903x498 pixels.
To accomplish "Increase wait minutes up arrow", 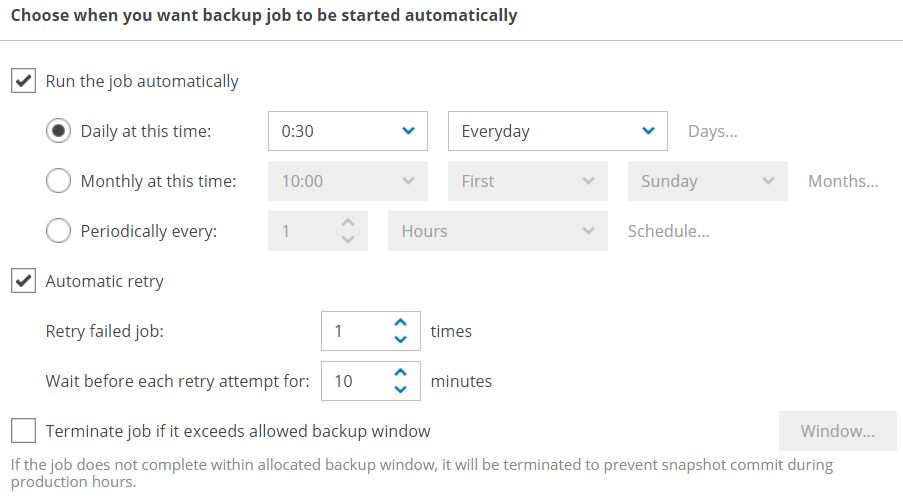I will pyautogui.click(x=400, y=372).
